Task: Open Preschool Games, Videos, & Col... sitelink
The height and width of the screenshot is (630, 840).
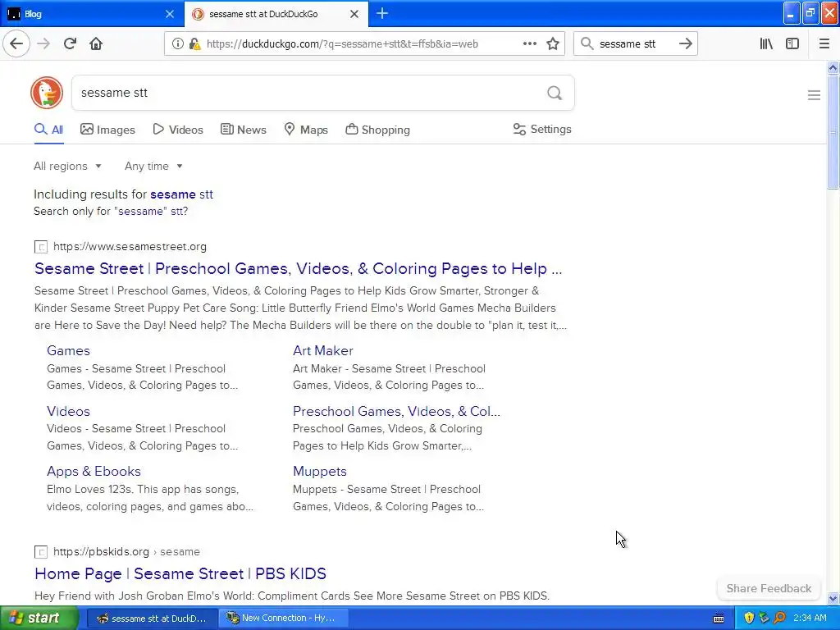Action: point(396,412)
